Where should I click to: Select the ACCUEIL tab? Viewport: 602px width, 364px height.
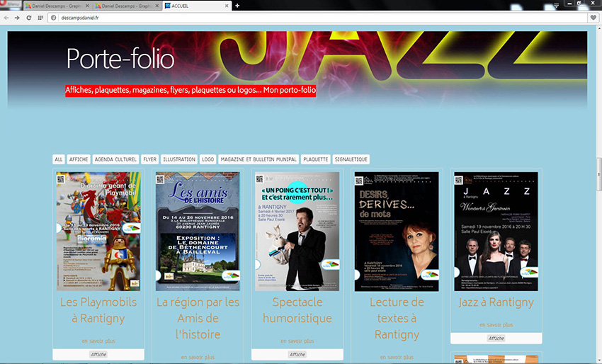197,6
